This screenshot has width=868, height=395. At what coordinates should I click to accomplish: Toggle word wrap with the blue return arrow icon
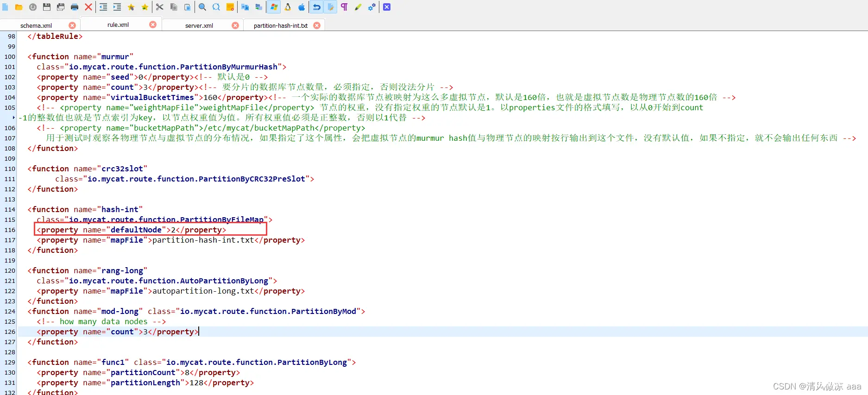pyautogui.click(x=317, y=7)
